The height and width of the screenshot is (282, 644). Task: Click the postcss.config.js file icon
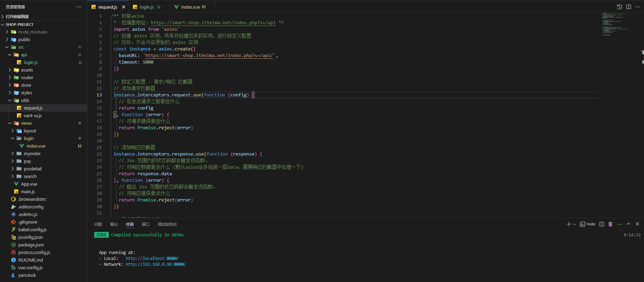click(13, 252)
